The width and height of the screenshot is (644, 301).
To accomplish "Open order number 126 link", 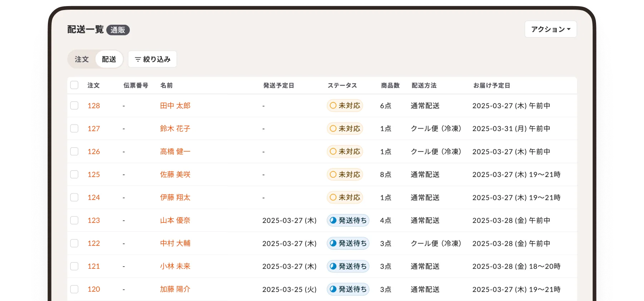I will pyautogui.click(x=94, y=152).
